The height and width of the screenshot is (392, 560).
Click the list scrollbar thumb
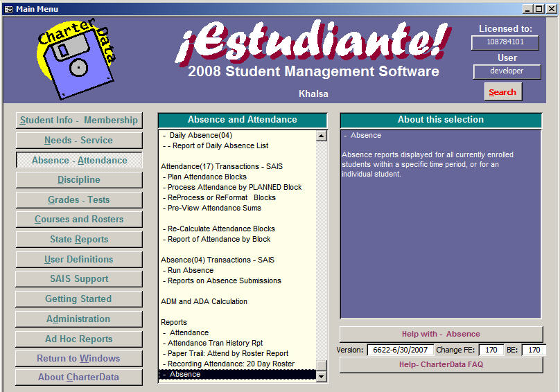322,366
